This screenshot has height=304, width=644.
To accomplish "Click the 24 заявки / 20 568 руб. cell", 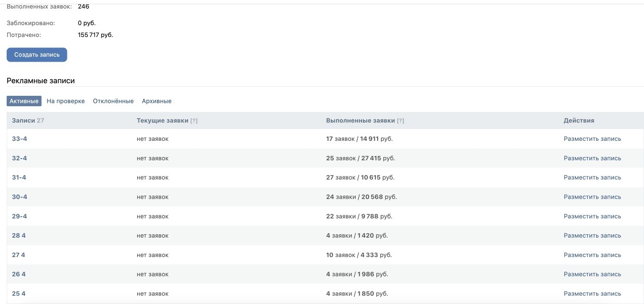I will click(362, 197).
